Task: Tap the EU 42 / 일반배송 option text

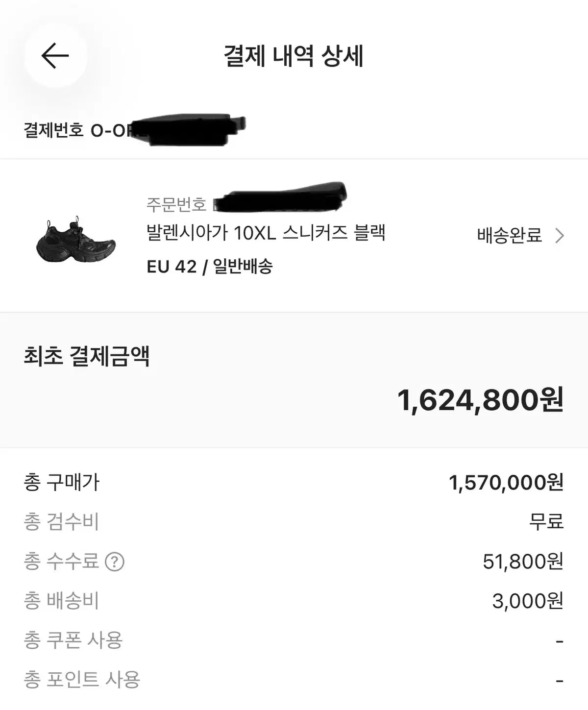Action: tap(210, 267)
